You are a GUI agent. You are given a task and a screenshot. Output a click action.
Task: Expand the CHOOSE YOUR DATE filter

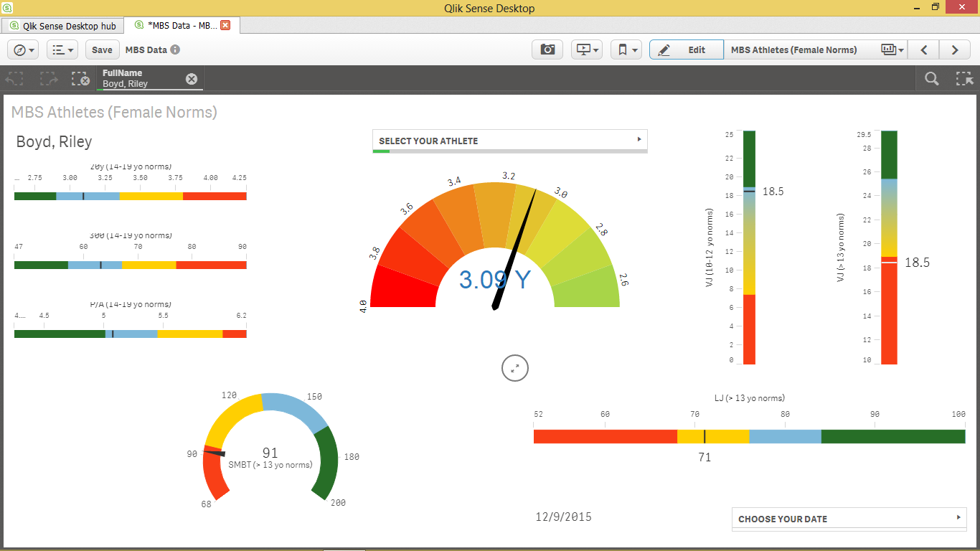849,519
